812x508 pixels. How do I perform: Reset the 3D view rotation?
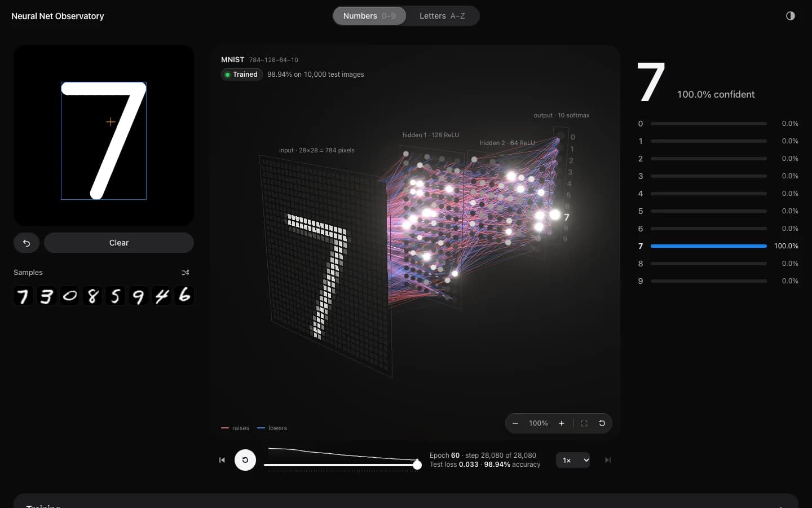click(602, 423)
